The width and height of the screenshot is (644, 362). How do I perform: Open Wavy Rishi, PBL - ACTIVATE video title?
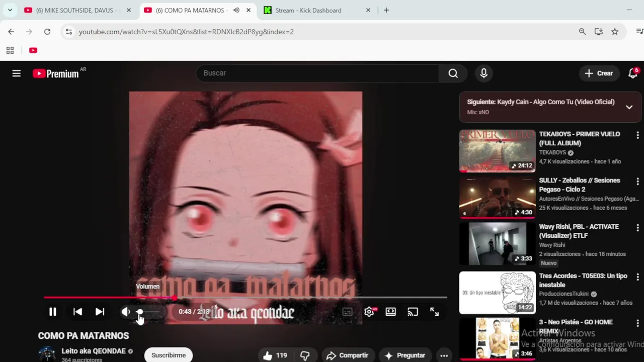[579, 231]
